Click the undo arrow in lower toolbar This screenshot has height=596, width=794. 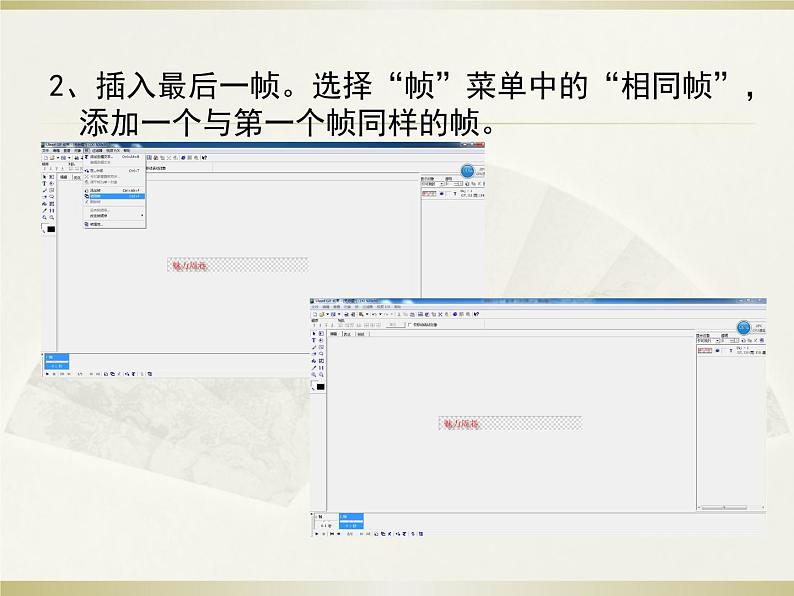[x=374, y=314]
